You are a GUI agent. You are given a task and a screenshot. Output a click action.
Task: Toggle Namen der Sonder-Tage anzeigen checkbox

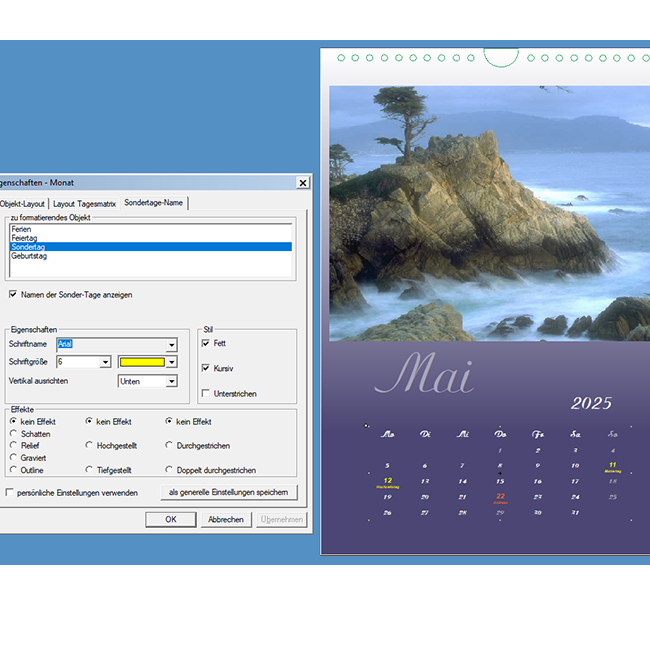tap(12, 295)
